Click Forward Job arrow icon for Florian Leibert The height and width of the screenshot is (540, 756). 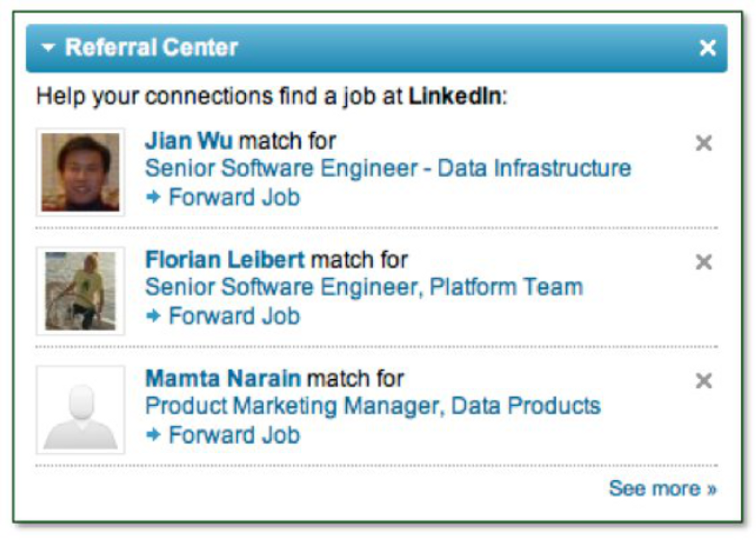[x=153, y=316]
